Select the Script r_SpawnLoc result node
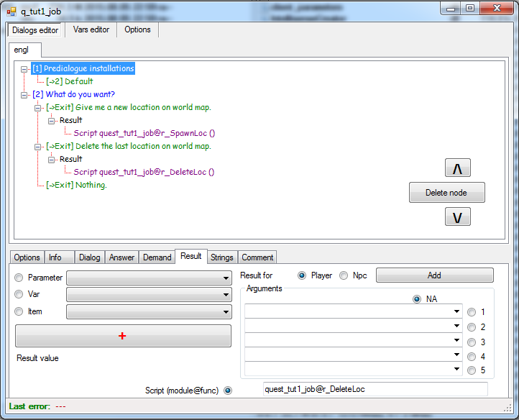 (144, 133)
